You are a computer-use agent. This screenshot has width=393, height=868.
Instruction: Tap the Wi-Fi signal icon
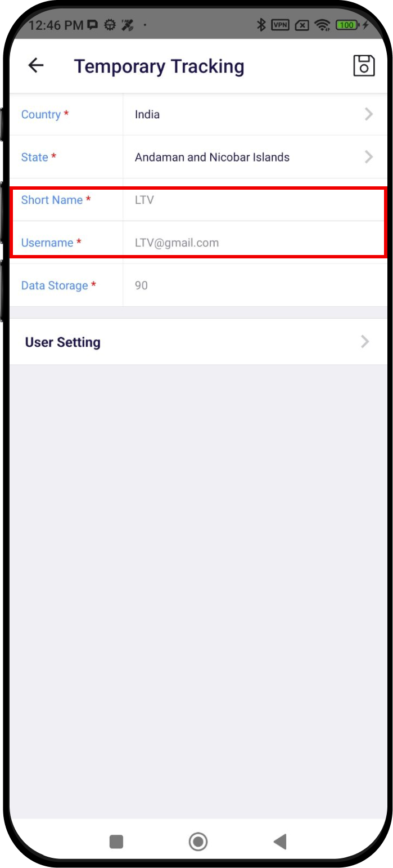[322, 25]
